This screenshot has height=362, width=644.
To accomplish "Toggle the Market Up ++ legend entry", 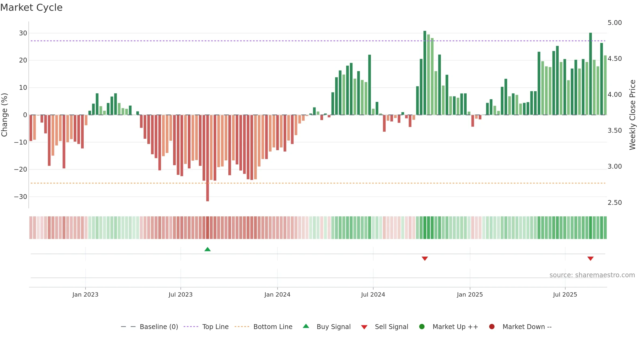I will (x=449, y=327).
